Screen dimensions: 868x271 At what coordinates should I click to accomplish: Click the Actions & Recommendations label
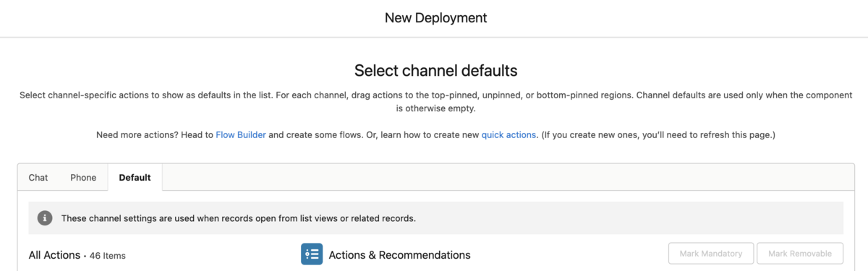[x=399, y=255]
